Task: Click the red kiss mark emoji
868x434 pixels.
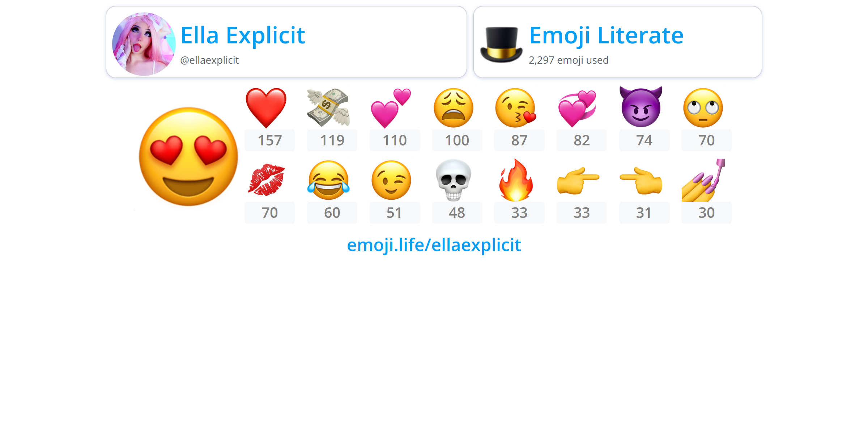Action: click(x=266, y=180)
